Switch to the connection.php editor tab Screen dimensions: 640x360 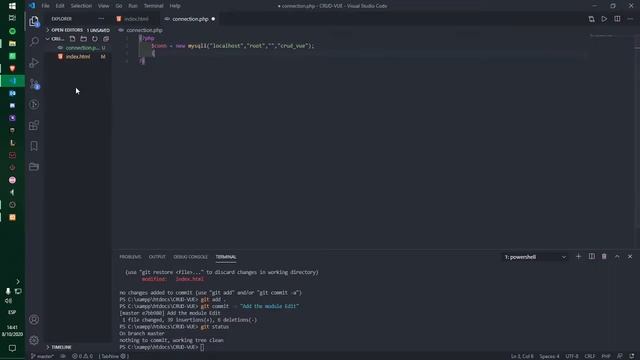point(190,19)
